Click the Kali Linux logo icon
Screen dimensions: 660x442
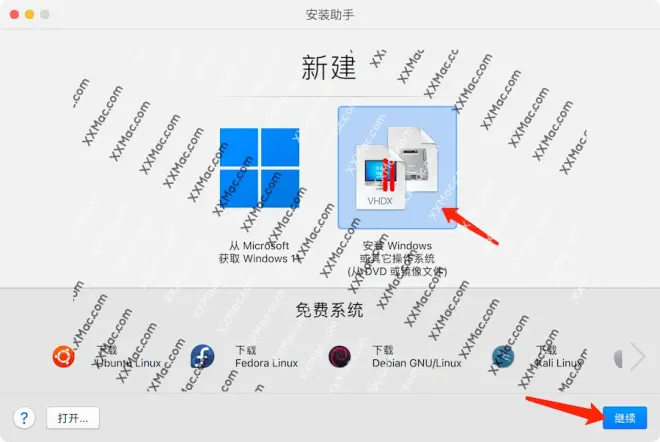(x=503, y=357)
